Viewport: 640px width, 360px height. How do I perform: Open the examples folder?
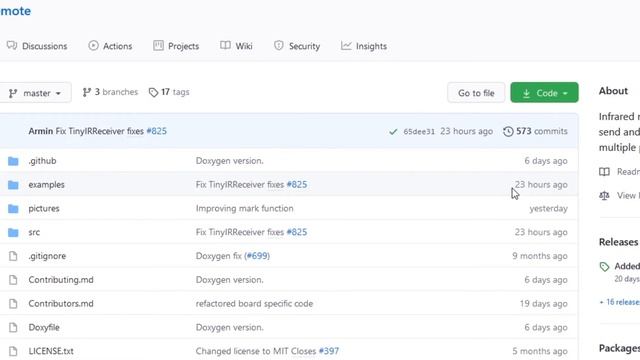(47, 184)
